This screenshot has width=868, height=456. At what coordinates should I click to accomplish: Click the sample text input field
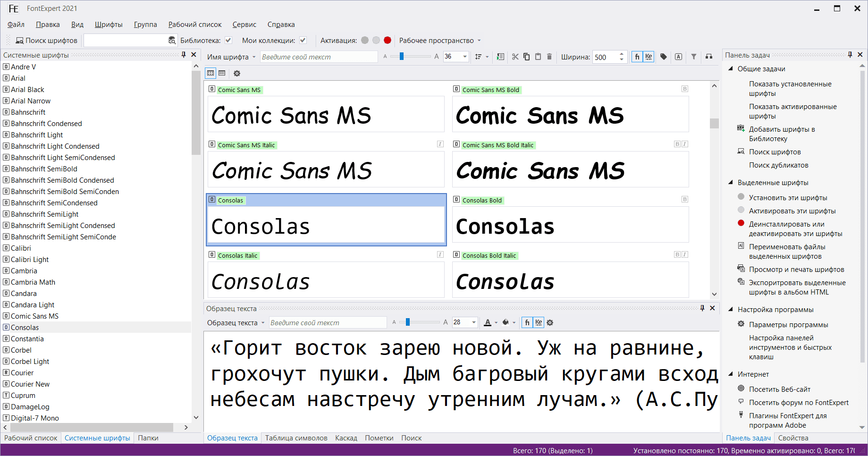click(328, 323)
